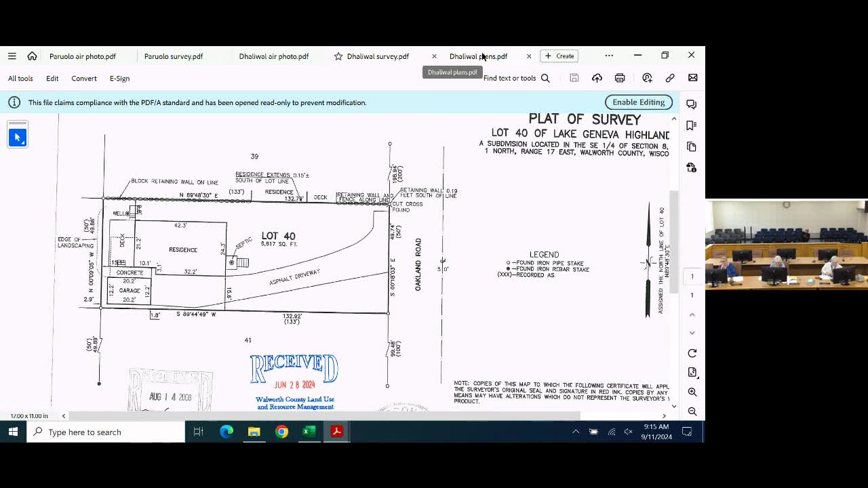Copy a share link with link icon
868x488 pixels.
(670, 78)
